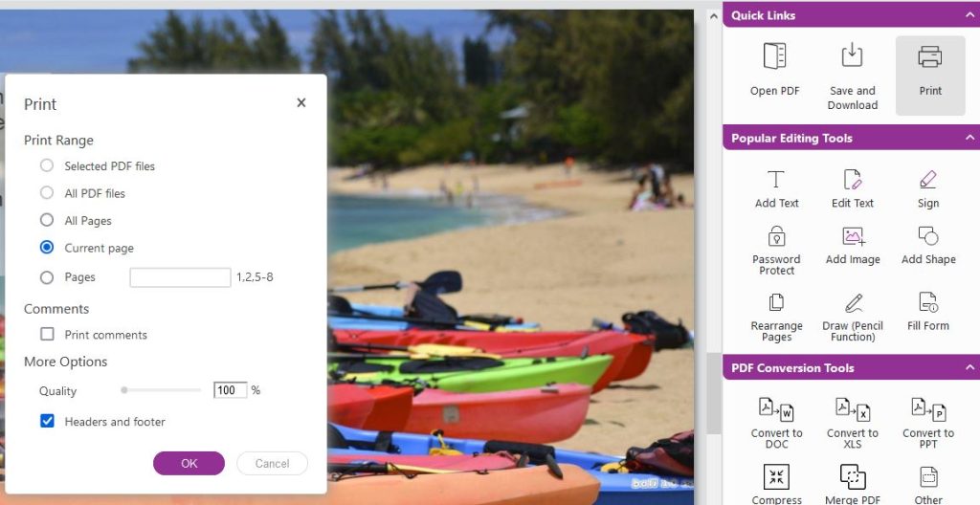Select the Add Image tool

[853, 236]
